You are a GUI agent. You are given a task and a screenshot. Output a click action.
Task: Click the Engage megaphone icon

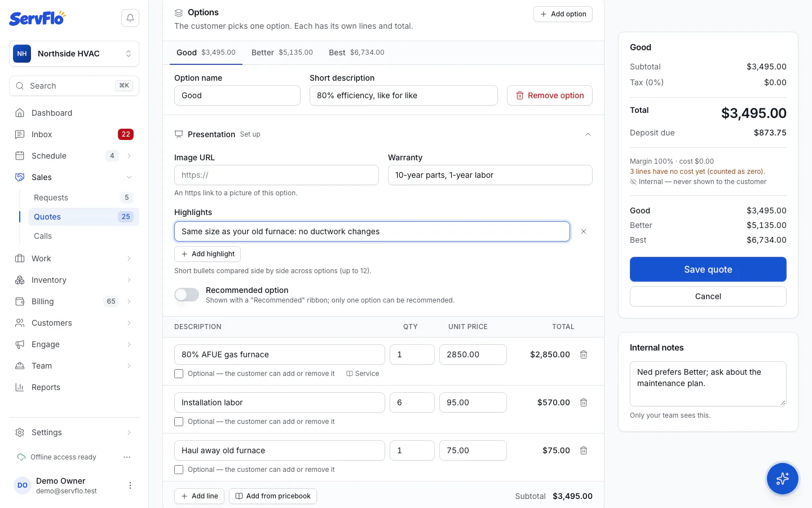click(x=20, y=344)
